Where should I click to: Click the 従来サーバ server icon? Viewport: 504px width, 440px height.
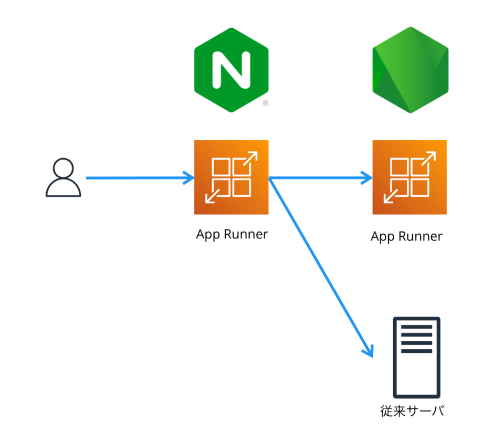click(x=416, y=357)
